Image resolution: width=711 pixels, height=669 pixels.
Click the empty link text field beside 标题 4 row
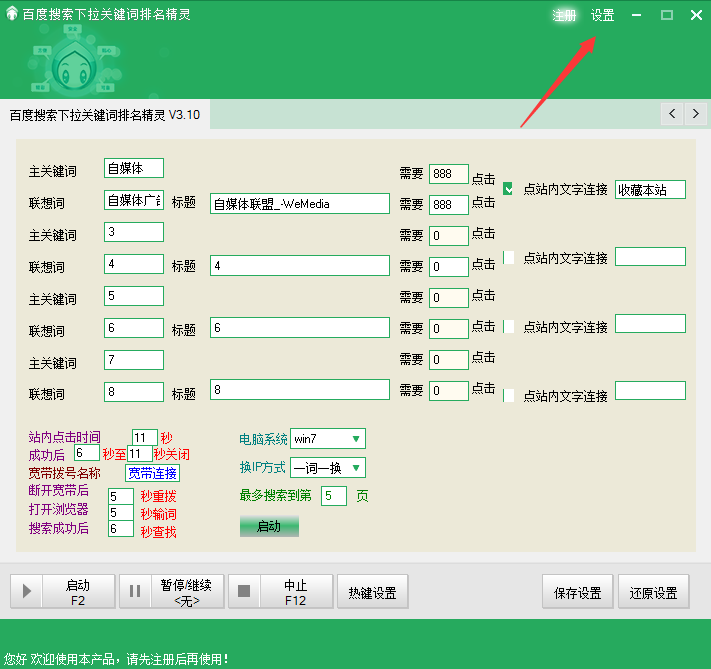(x=650, y=257)
